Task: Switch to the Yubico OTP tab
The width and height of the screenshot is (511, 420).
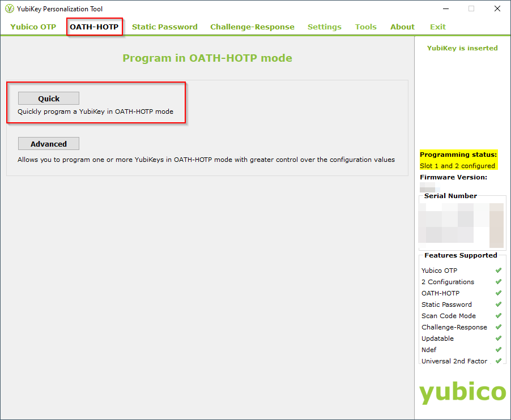Action: 32,27
